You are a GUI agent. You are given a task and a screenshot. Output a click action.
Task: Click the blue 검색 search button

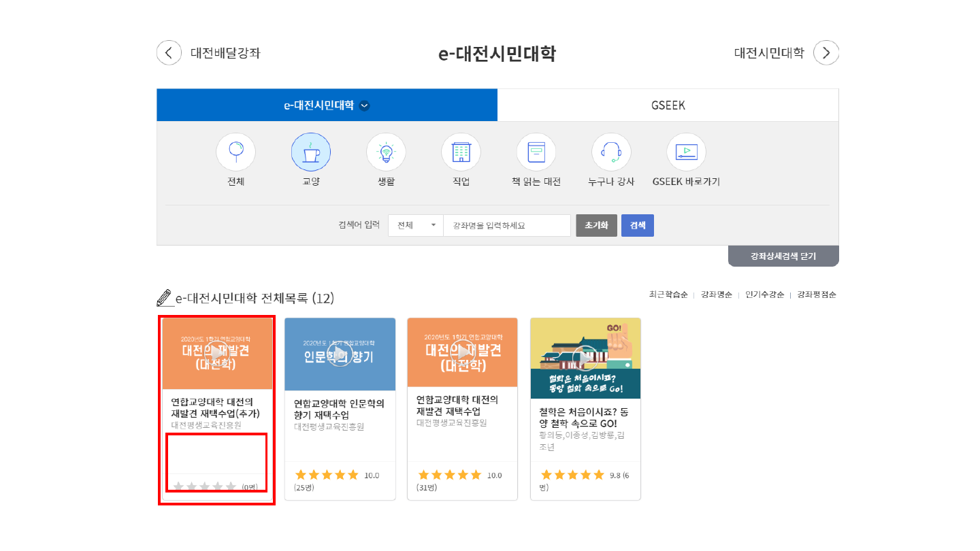click(638, 225)
